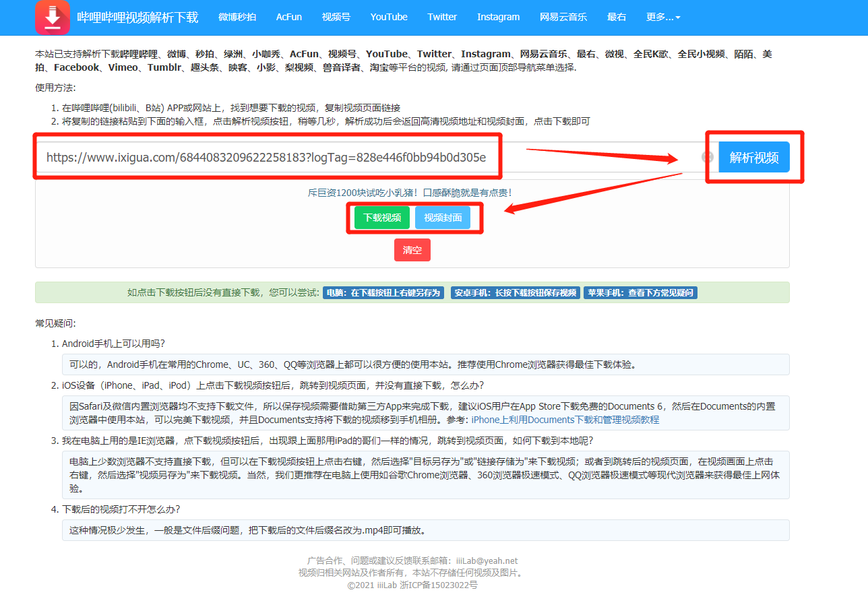Click the 解析视频 button
The width and height of the screenshot is (868, 609).
[754, 157]
